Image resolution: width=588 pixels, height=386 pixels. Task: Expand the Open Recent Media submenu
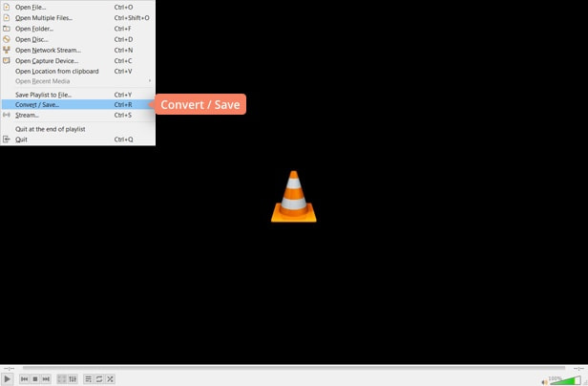click(x=77, y=81)
